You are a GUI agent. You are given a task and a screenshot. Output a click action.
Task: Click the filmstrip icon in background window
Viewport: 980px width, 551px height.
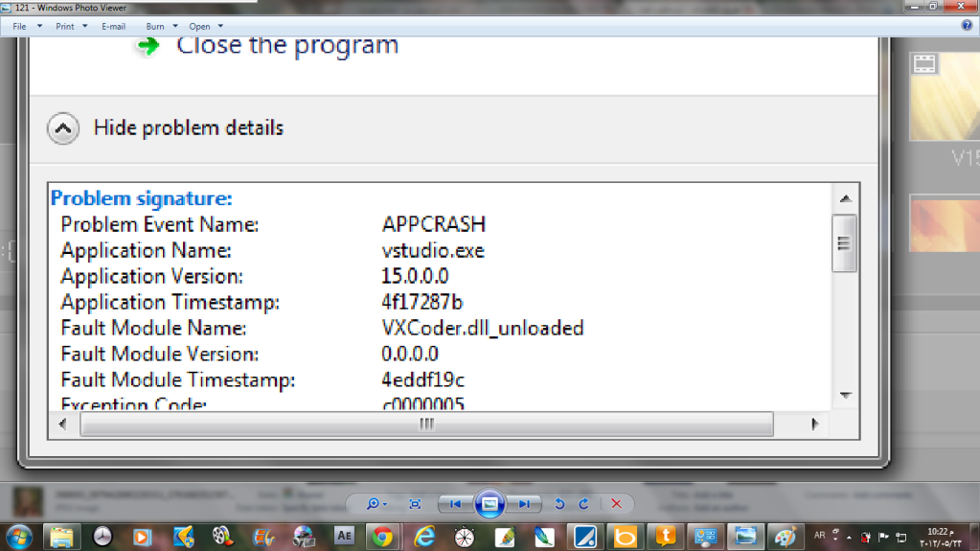tap(924, 64)
